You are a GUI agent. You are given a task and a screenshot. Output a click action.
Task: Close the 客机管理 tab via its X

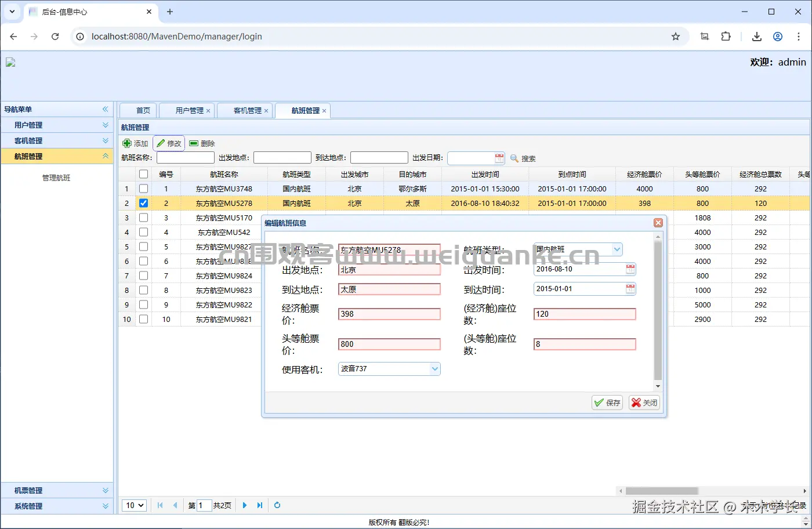point(266,111)
